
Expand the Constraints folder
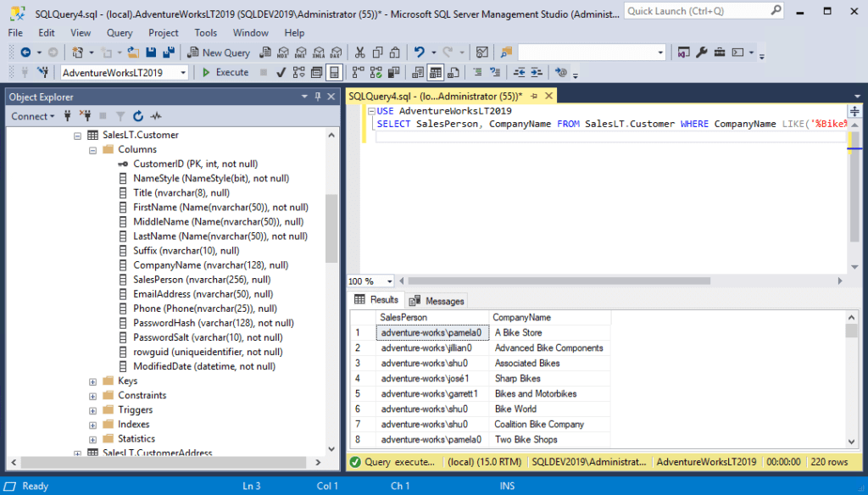(93, 396)
